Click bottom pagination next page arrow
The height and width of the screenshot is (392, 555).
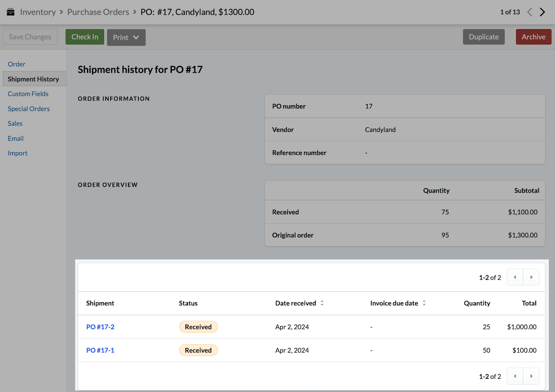pos(531,376)
